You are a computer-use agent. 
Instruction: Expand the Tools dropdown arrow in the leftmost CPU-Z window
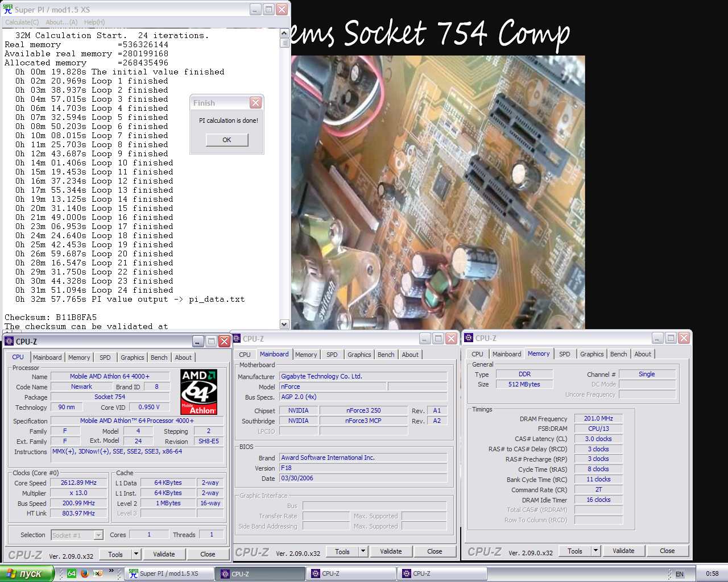pyautogui.click(x=136, y=554)
